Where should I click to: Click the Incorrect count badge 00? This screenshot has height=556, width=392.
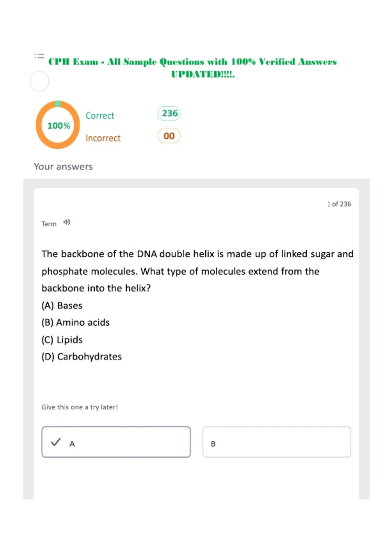coord(169,136)
